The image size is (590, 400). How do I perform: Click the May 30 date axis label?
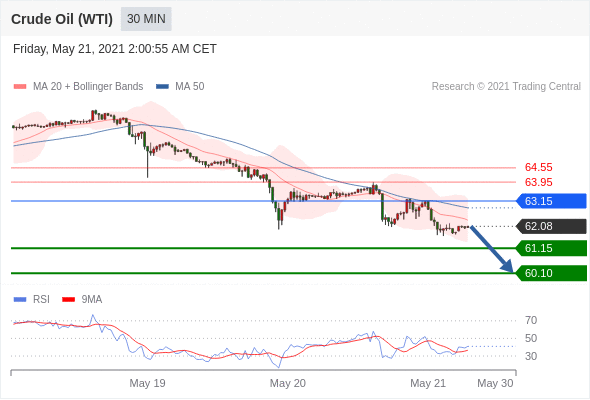[x=495, y=383]
